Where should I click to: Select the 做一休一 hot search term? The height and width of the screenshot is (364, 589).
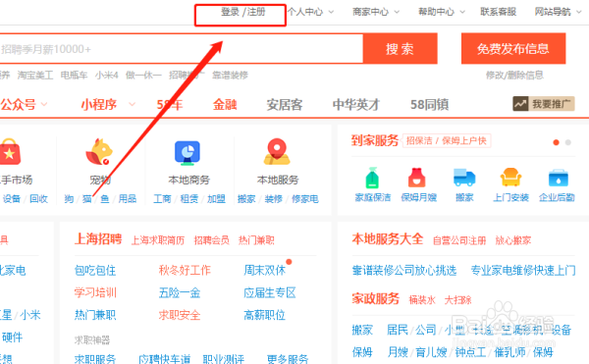point(143,75)
